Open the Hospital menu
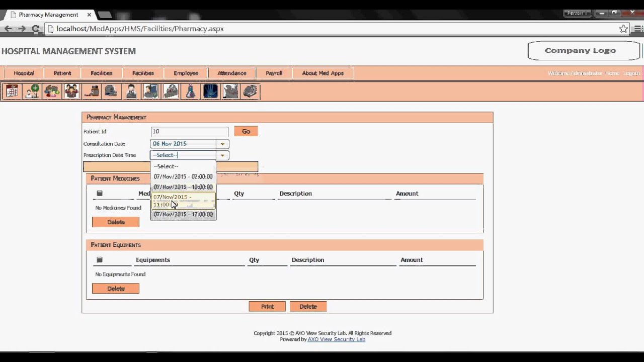The image size is (644, 362). pos(24,73)
